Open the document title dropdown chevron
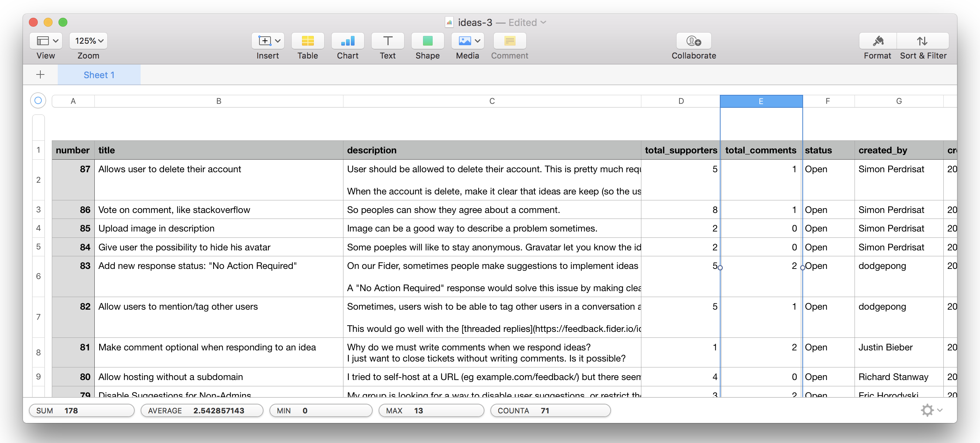 [x=543, y=23]
